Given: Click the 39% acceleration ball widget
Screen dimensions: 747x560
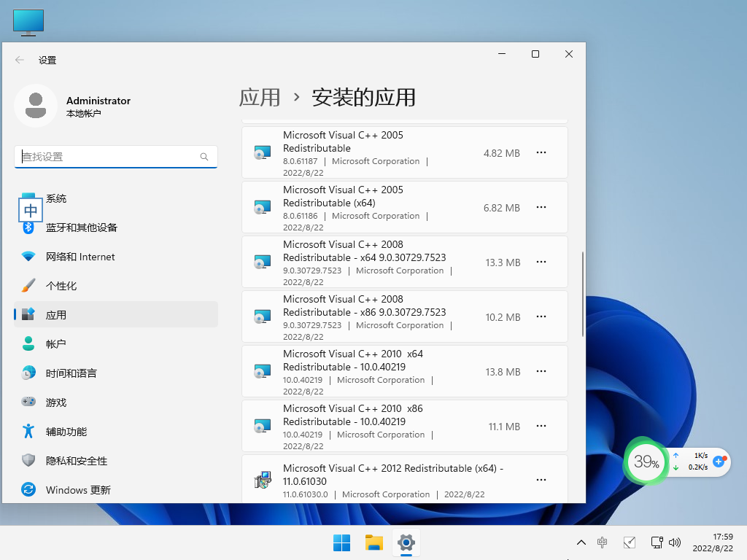Looking at the screenshot, I should 645,461.
